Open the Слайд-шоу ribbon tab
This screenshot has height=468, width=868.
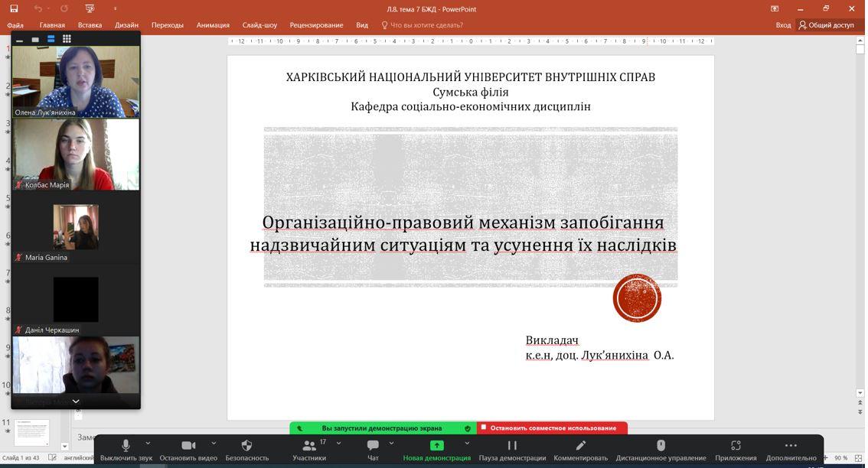pyautogui.click(x=259, y=25)
